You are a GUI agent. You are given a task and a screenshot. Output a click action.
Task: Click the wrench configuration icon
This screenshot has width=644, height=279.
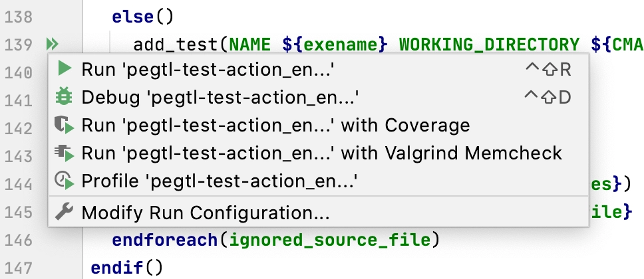tap(64, 212)
